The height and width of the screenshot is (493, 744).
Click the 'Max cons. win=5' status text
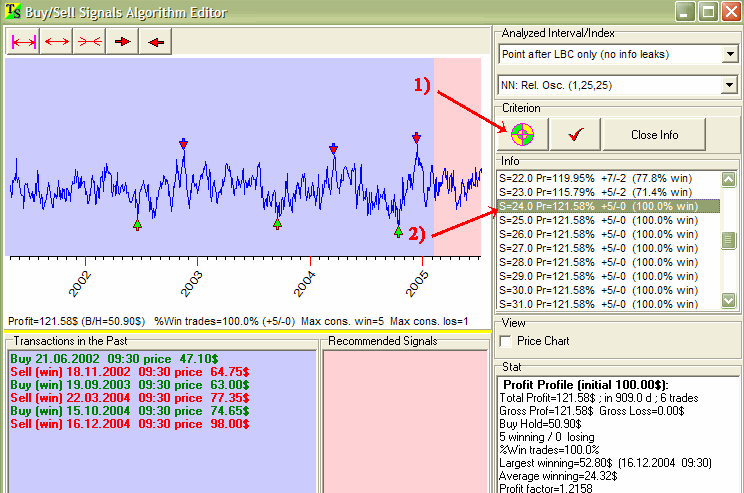(342, 322)
